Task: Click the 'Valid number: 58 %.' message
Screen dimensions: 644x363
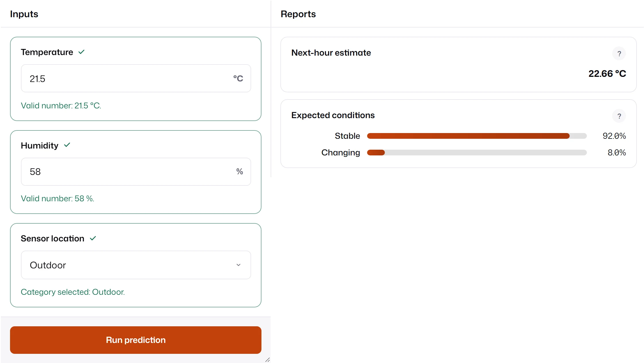Action: (58, 199)
